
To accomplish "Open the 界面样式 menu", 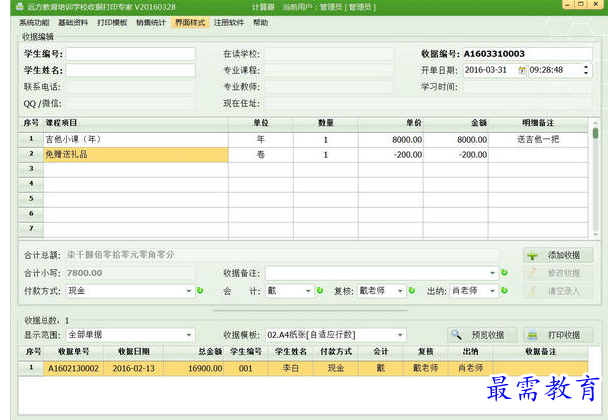I will point(190,22).
